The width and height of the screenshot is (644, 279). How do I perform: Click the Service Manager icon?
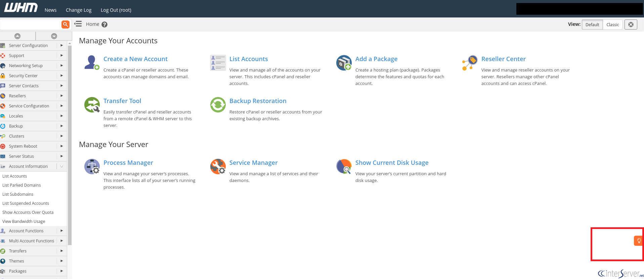(x=218, y=167)
